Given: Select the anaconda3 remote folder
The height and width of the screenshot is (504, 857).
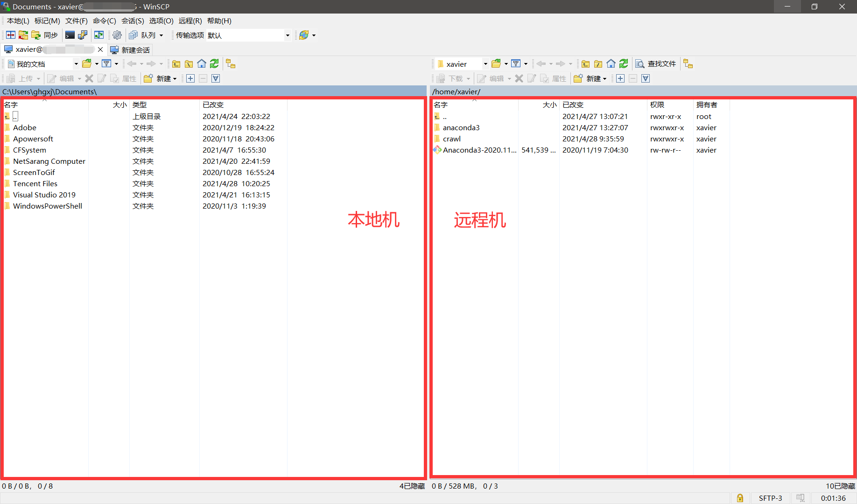Looking at the screenshot, I should click(x=461, y=127).
